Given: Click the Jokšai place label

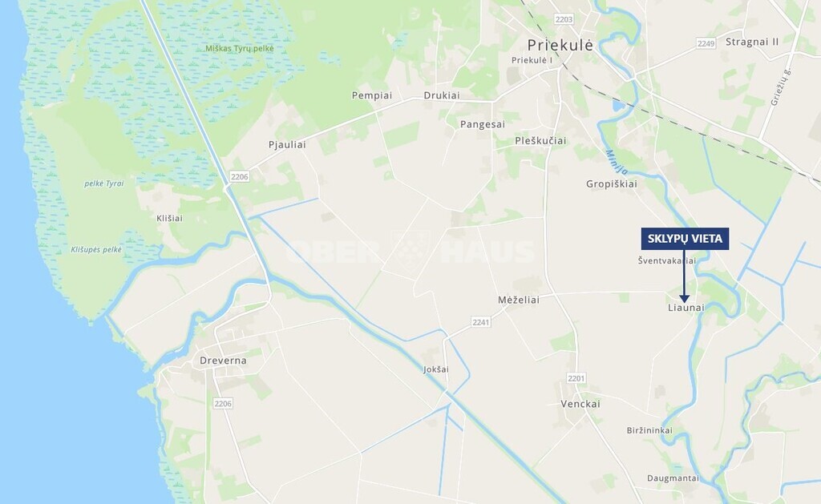Looking at the screenshot, I should click(436, 369).
